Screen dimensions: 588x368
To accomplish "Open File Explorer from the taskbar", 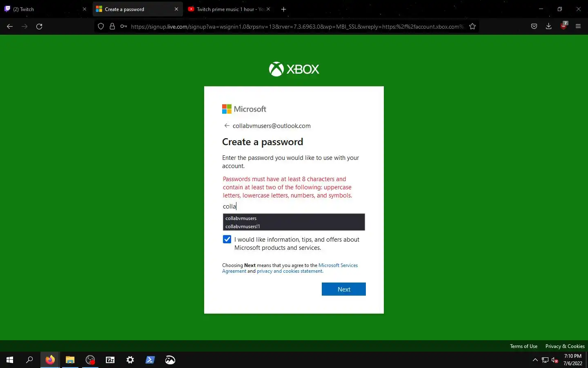I will [x=70, y=360].
